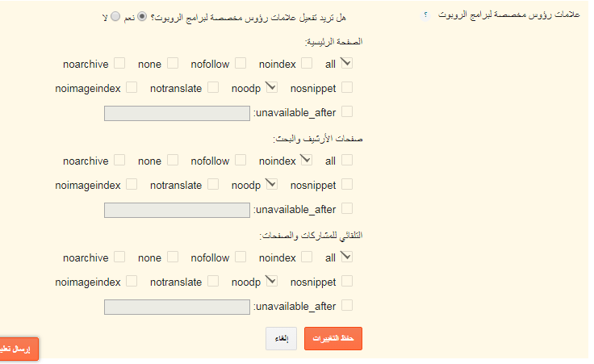
Task: Click the orange حفظ التغييرات save button
Action: tap(333, 339)
